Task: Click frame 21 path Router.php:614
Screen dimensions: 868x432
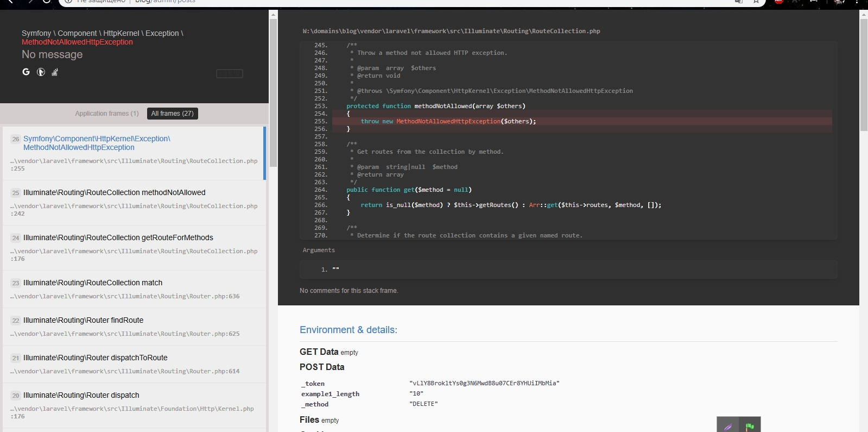Action: coord(125,371)
